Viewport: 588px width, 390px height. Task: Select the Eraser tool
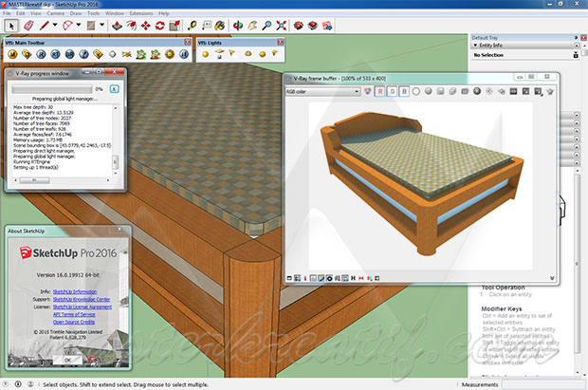point(27,25)
